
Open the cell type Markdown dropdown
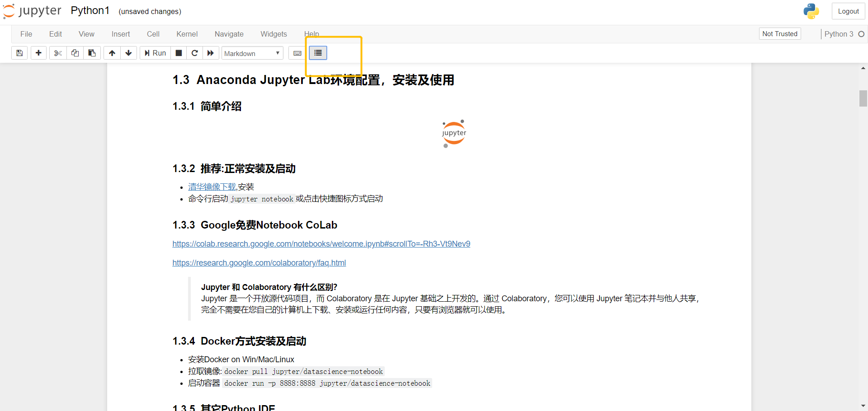[252, 53]
